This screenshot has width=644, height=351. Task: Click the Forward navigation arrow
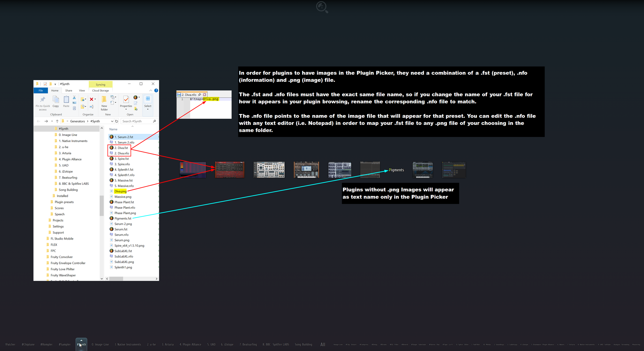(46, 121)
